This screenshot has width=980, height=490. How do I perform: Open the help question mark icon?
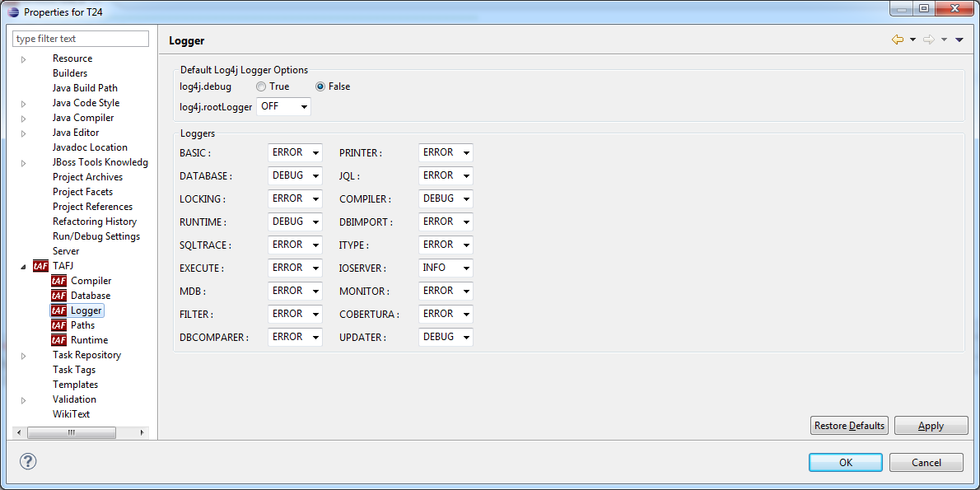27,461
